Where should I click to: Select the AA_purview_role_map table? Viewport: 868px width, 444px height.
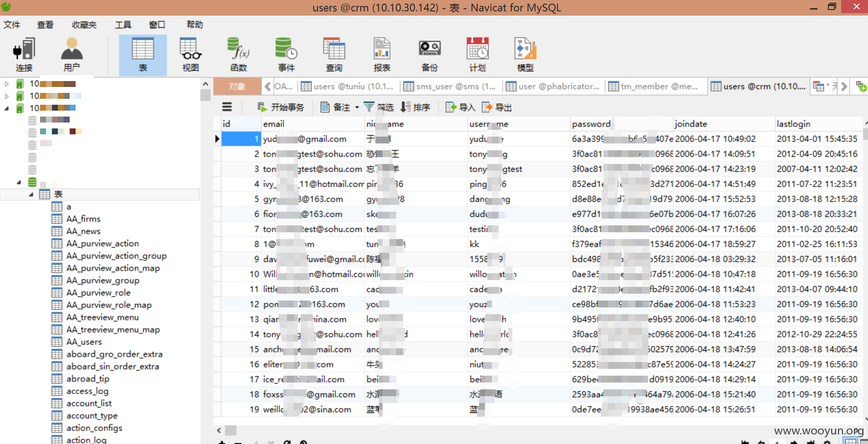(x=109, y=305)
